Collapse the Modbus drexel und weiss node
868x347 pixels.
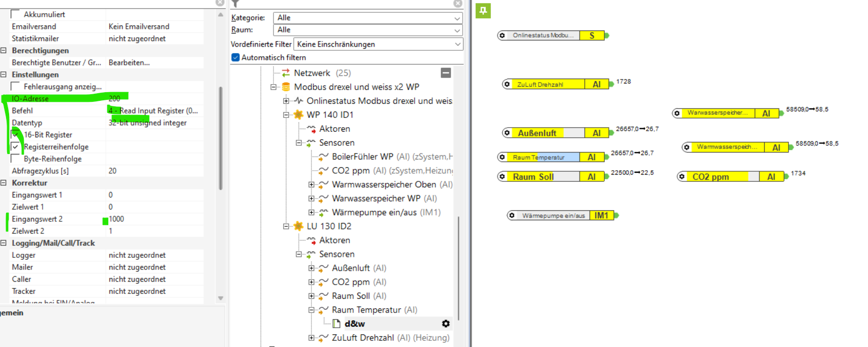[273, 87]
